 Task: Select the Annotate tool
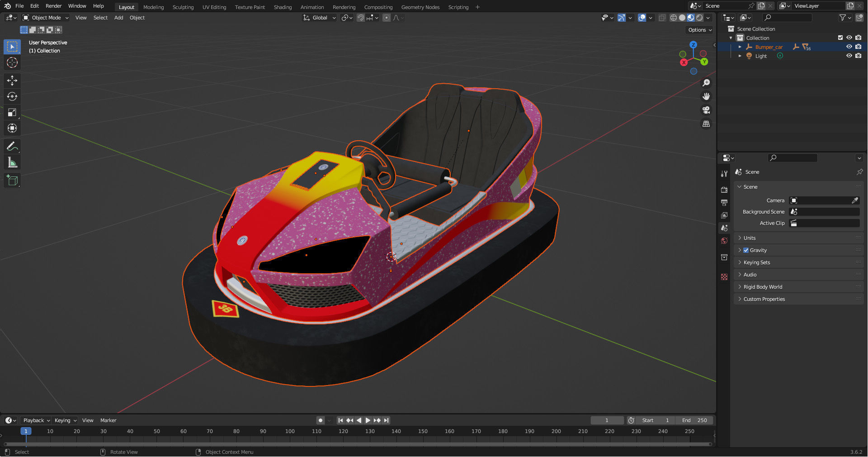pyautogui.click(x=12, y=146)
